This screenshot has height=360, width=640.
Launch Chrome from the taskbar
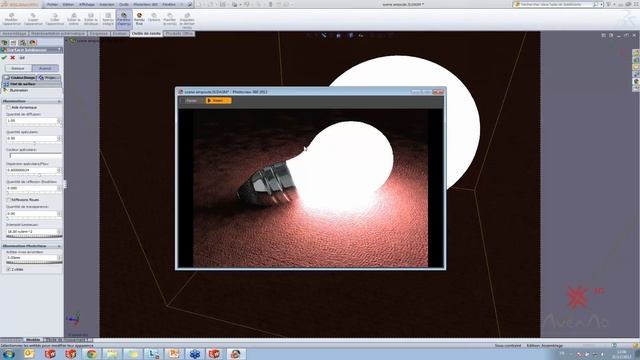coord(91,353)
